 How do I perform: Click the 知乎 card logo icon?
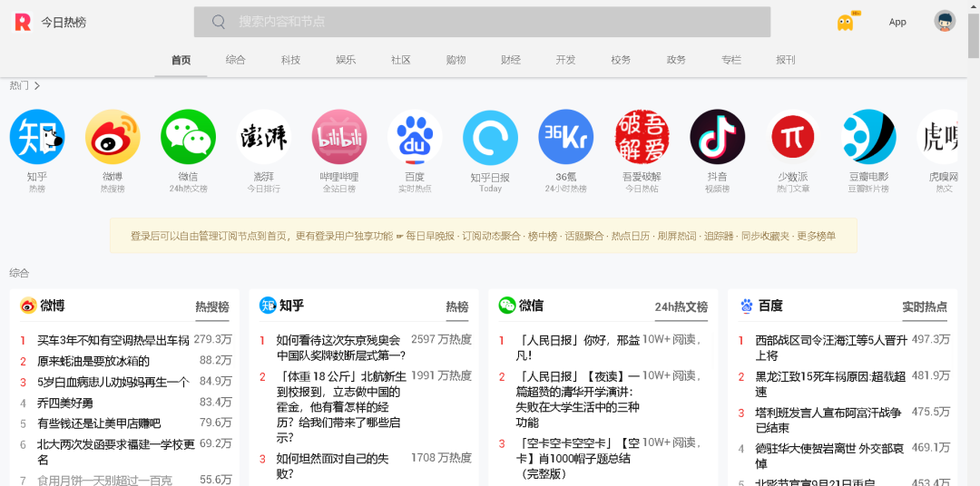click(268, 306)
